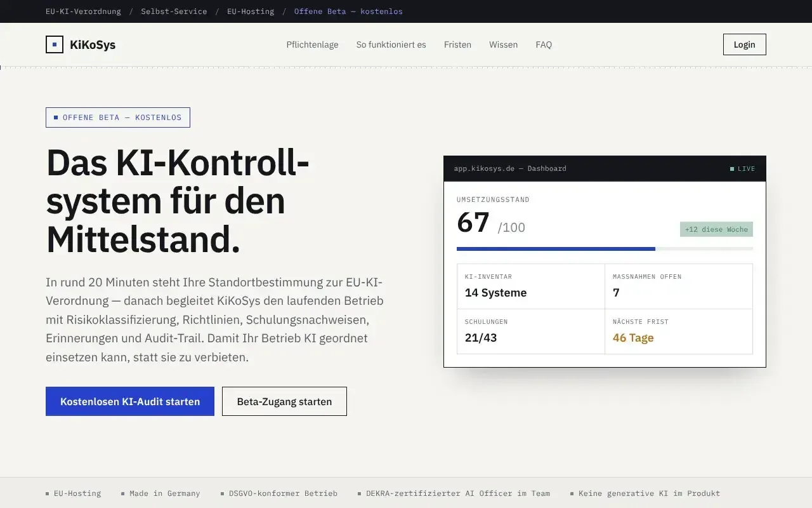Click the KiKoSys square logo icon

(x=55, y=44)
